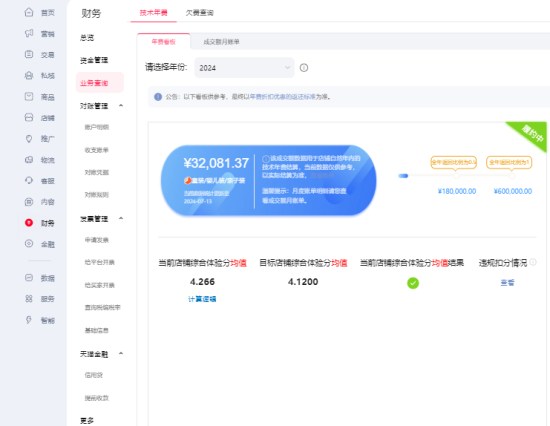Click the 计算逻辑 link
Viewport: 550px width, 426px height.
tap(202, 299)
